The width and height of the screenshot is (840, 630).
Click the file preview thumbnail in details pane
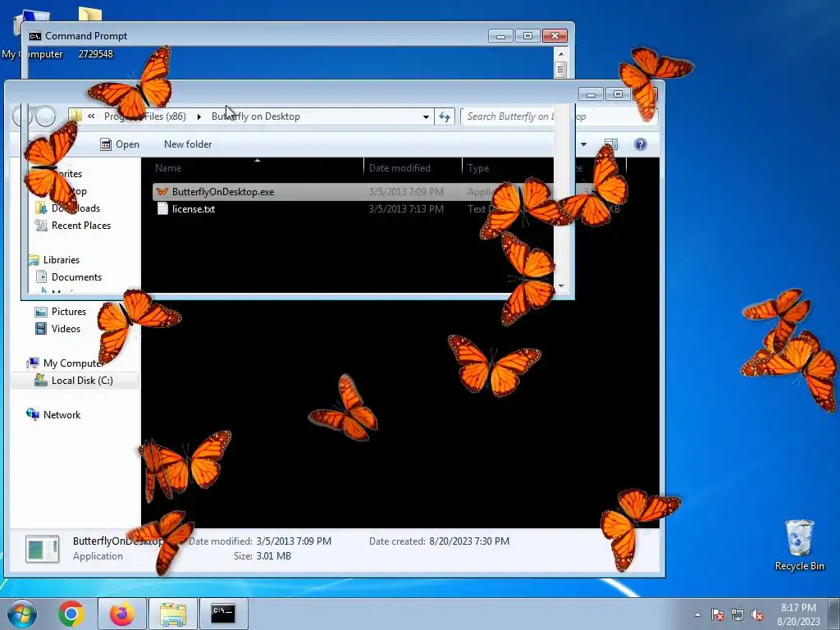[x=43, y=549]
